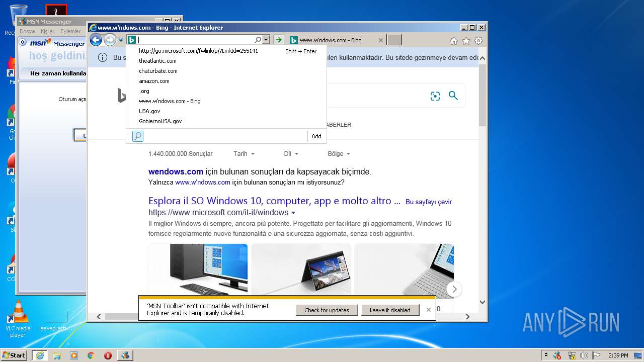Click the vertical scrollbar down arrow
Image resolution: width=644 pixels, height=362 pixels.
click(482, 302)
